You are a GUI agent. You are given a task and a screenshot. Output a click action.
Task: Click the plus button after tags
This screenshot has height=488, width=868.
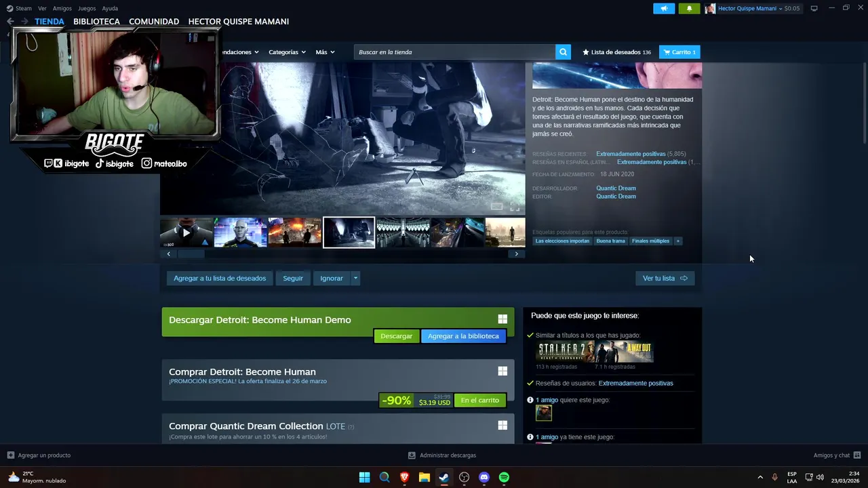[677, 241]
